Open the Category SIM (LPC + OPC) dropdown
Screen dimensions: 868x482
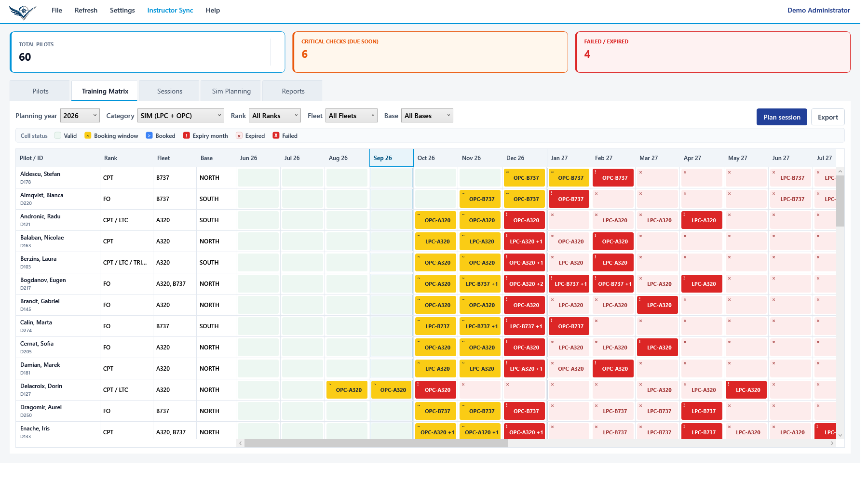coord(181,116)
